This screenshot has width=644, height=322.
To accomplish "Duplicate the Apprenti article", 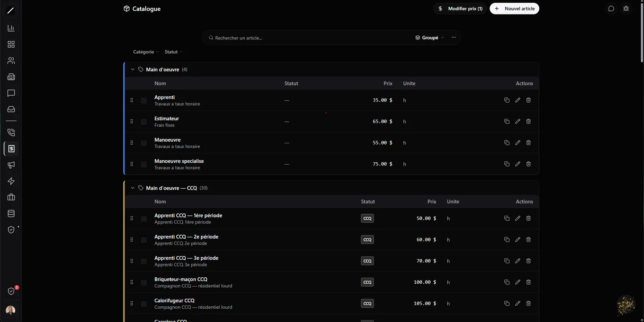I will [x=507, y=100].
